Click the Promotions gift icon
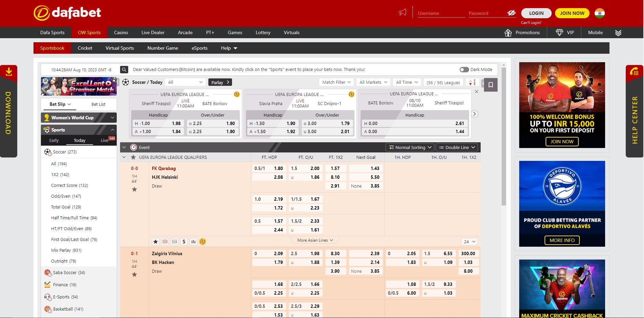Screen dimensions: 644x318 508,33
